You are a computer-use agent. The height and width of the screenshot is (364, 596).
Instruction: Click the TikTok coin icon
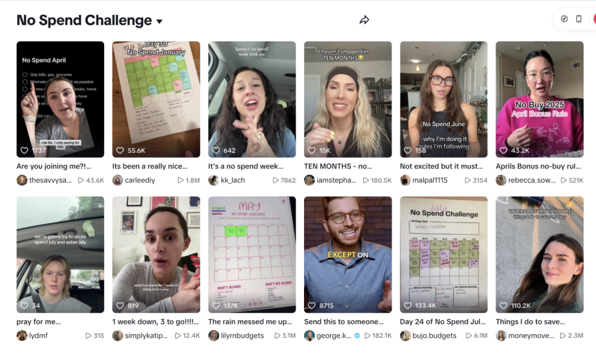pos(564,19)
